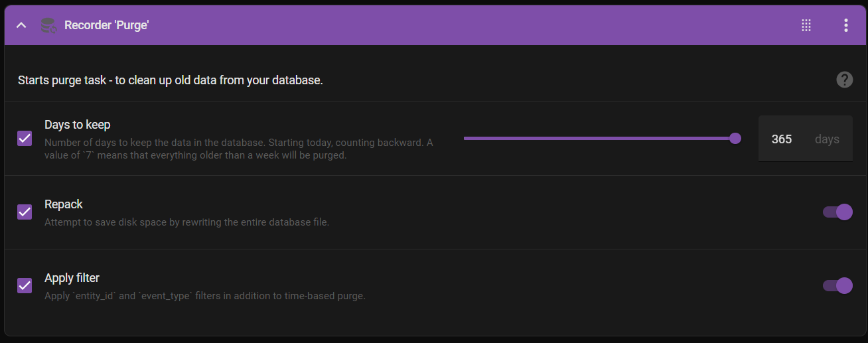Image resolution: width=868 pixels, height=343 pixels.
Task: Select the Repack label text
Action: pyautogui.click(x=64, y=204)
